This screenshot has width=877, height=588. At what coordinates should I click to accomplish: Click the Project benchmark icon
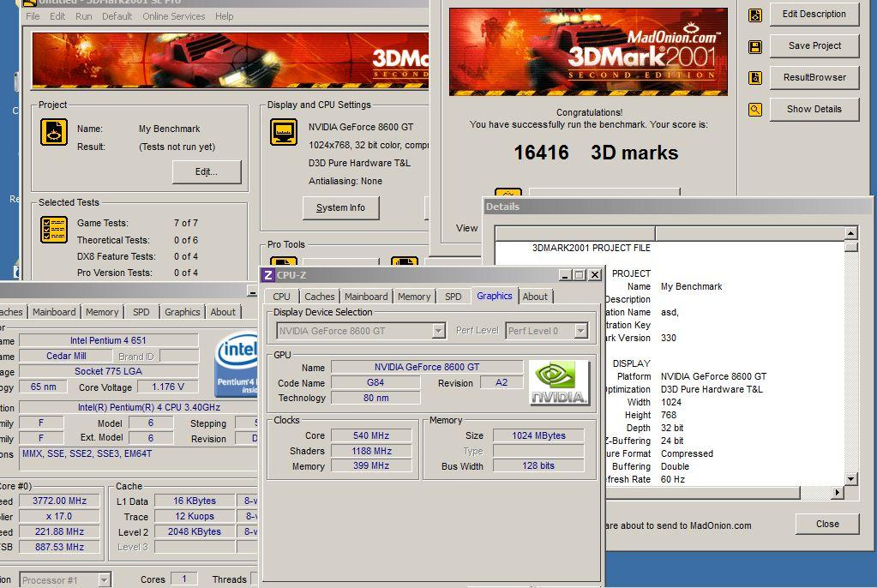pyautogui.click(x=54, y=133)
